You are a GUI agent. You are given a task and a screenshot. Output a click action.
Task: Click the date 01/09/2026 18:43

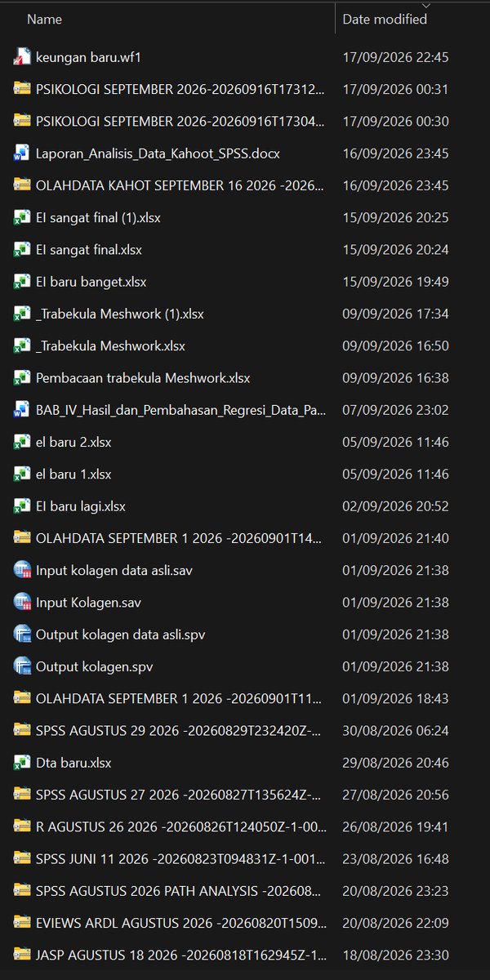(395, 698)
